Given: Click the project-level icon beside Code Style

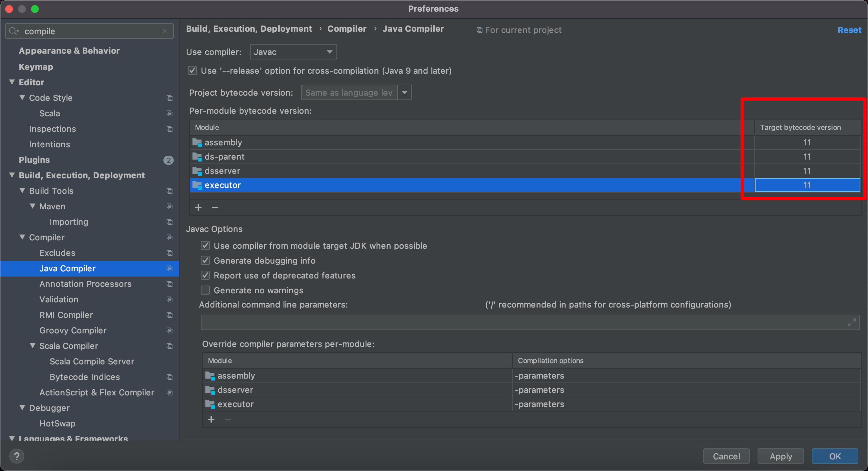Looking at the screenshot, I should [170, 98].
